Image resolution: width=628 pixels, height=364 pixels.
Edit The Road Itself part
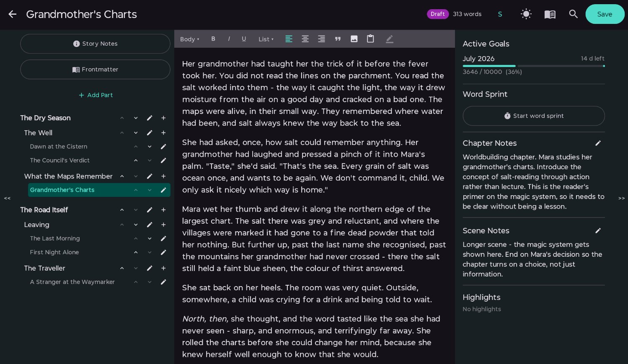click(x=150, y=210)
